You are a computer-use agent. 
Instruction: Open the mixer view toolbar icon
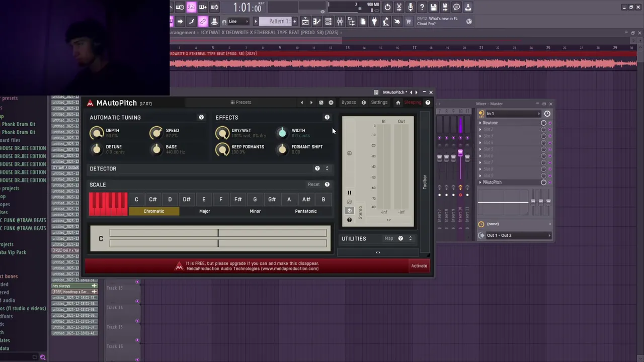pyautogui.click(x=340, y=22)
